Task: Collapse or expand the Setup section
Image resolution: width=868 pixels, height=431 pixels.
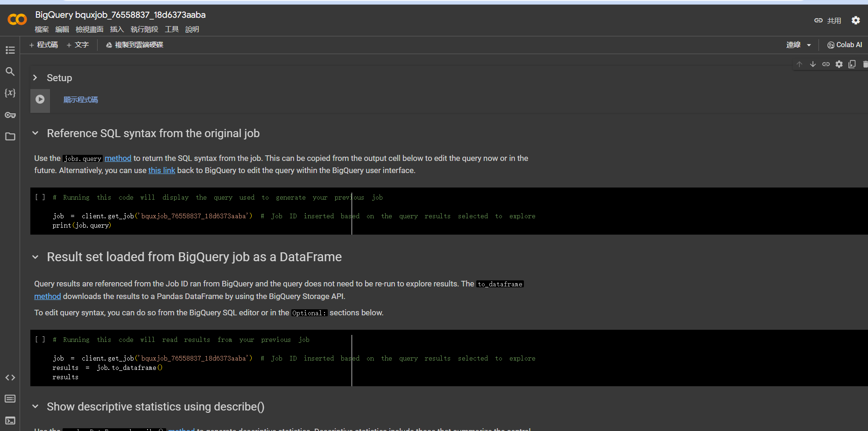Action: (x=35, y=78)
